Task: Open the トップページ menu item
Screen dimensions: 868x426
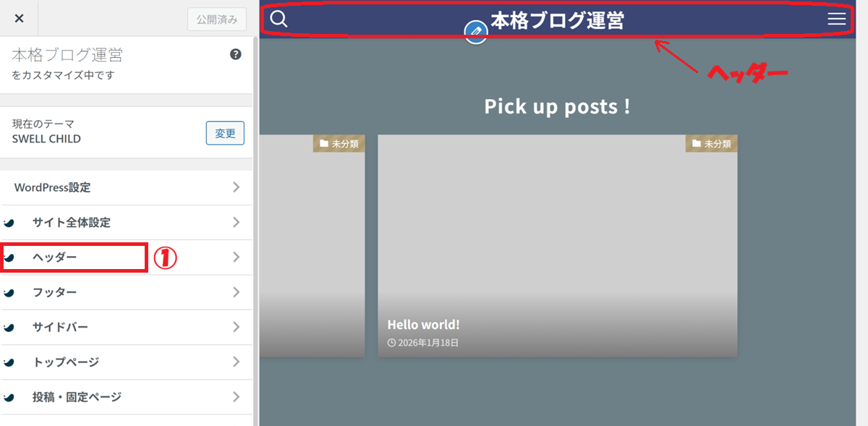Action: [66, 362]
